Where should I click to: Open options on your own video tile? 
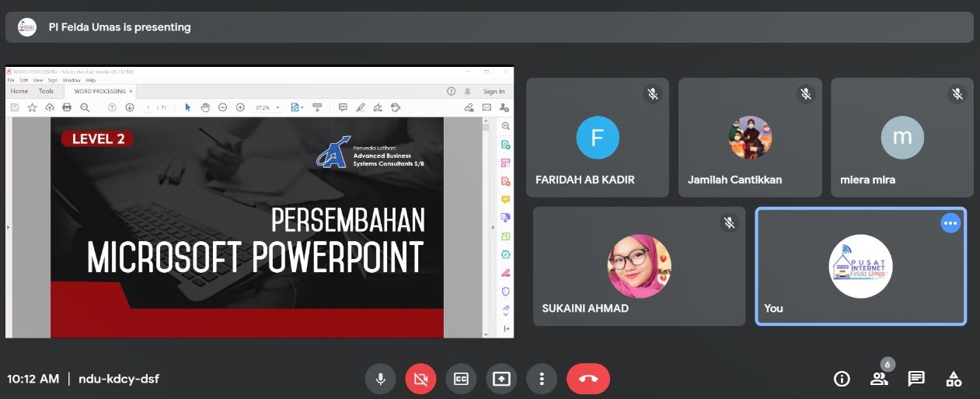pyautogui.click(x=950, y=223)
